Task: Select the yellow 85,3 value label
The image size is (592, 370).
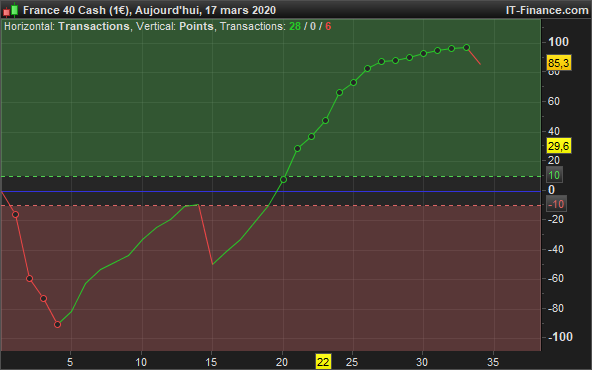Action: [x=559, y=63]
